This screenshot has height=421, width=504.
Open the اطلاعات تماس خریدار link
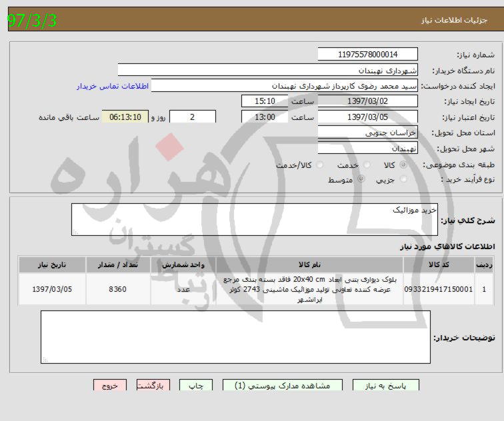[113, 86]
